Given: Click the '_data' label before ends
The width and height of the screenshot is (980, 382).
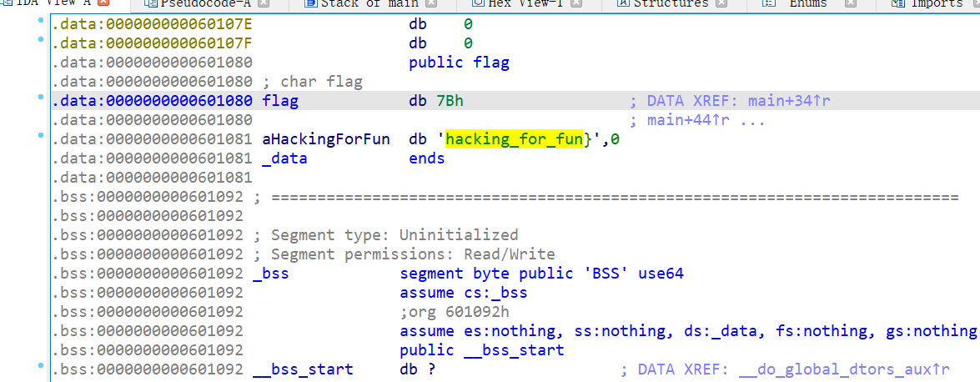Looking at the screenshot, I should [284, 158].
